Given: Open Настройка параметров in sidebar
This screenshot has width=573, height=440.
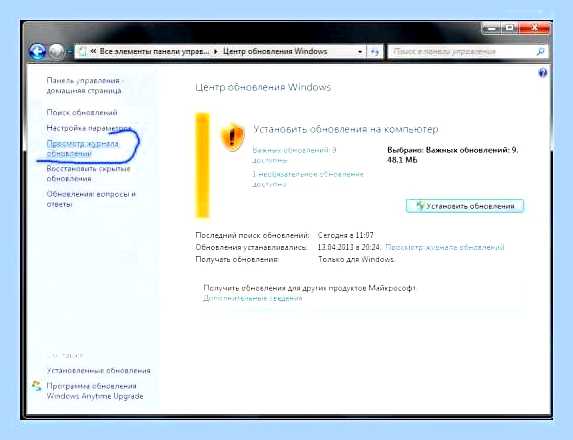Looking at the screenshot, I should [89, 128].
